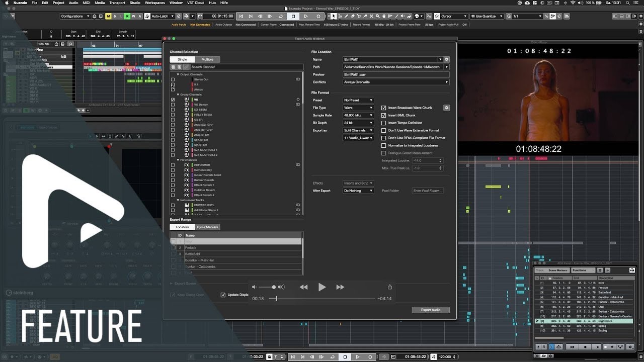Click Stop in the bottom transport bar

coord(345,357)
